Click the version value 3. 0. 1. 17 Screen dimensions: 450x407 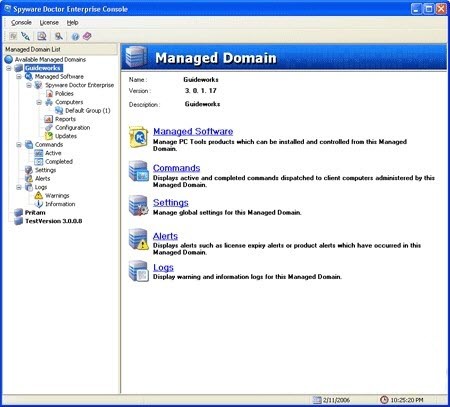201,91
